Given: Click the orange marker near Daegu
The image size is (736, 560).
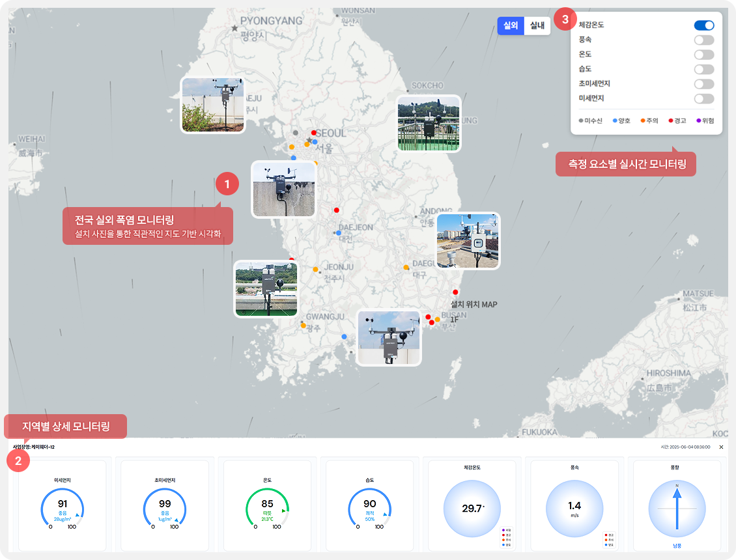Looking at the screenshot, I should coord(406,267).
